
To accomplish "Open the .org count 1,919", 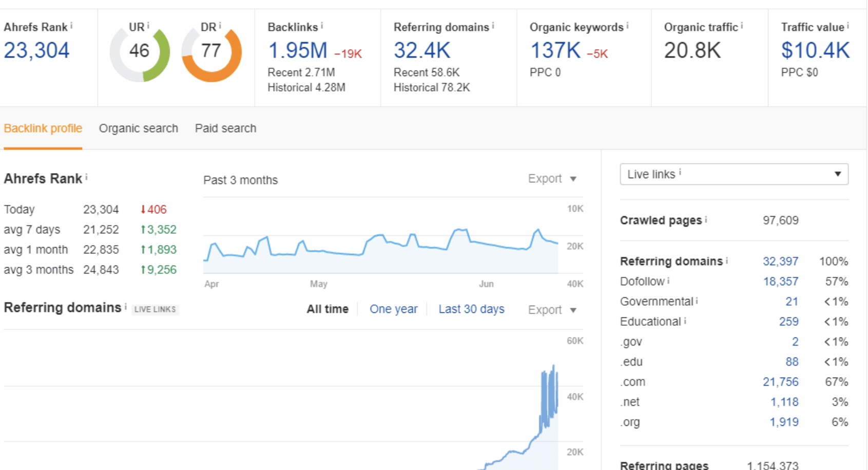I will (x=784, y=422).
